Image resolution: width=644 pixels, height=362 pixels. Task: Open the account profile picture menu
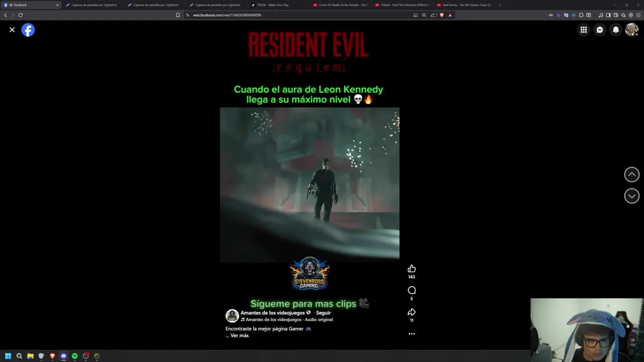coord(632,30)
